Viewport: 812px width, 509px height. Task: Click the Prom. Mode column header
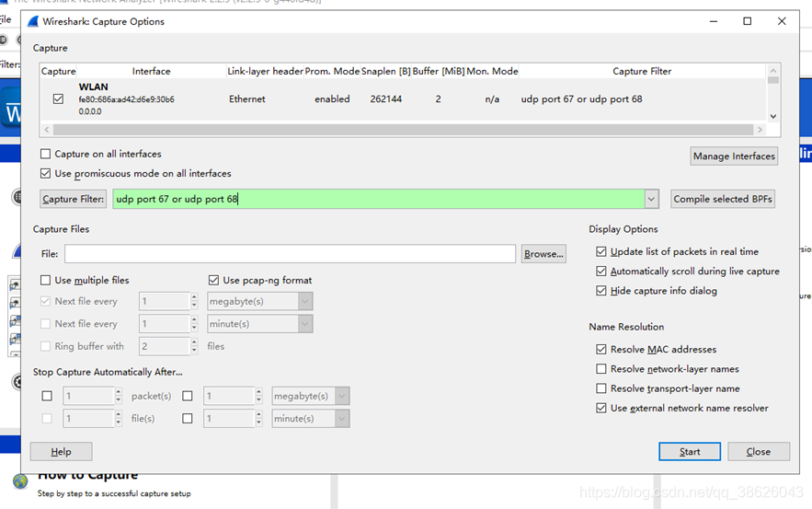tap(332, 71)
